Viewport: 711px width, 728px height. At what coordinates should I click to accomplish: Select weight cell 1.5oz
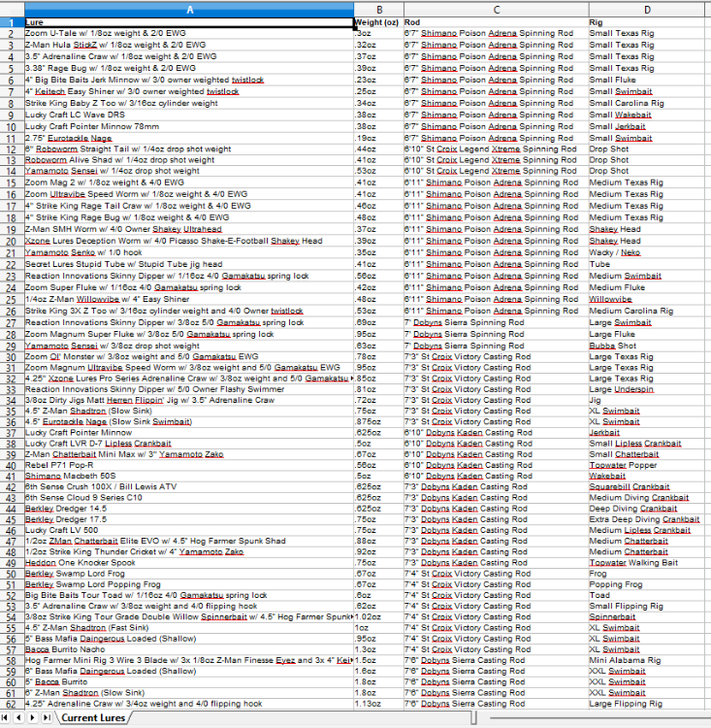pyautogui.click(x=378, y=660)
